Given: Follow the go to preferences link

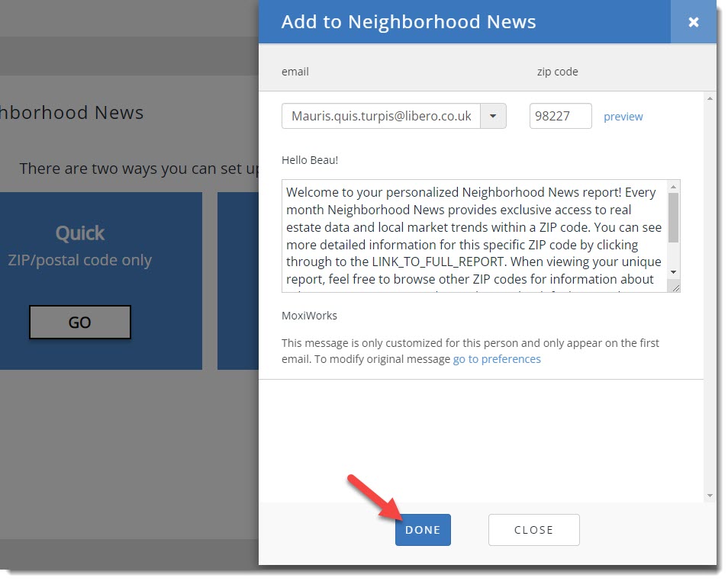Looking at the screenshot, I should 497,359.
